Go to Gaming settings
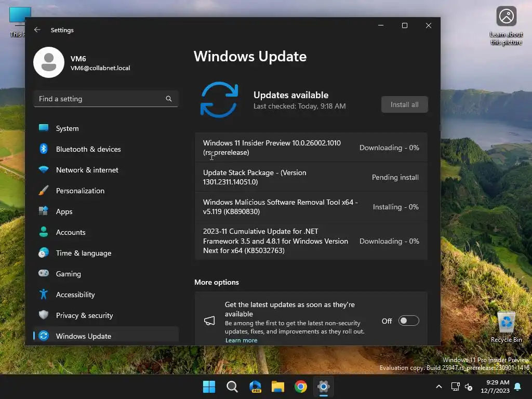The height and width of the screenshot is (399, 532). pos(106,274)
